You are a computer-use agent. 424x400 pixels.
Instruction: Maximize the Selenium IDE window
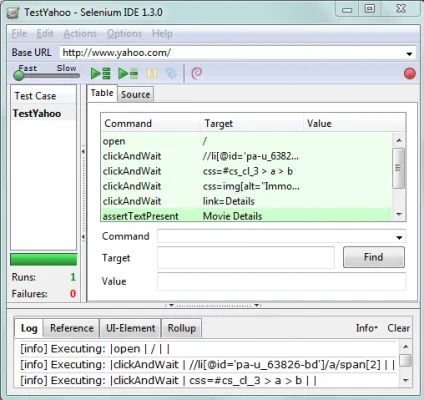(x=369, y=9)
